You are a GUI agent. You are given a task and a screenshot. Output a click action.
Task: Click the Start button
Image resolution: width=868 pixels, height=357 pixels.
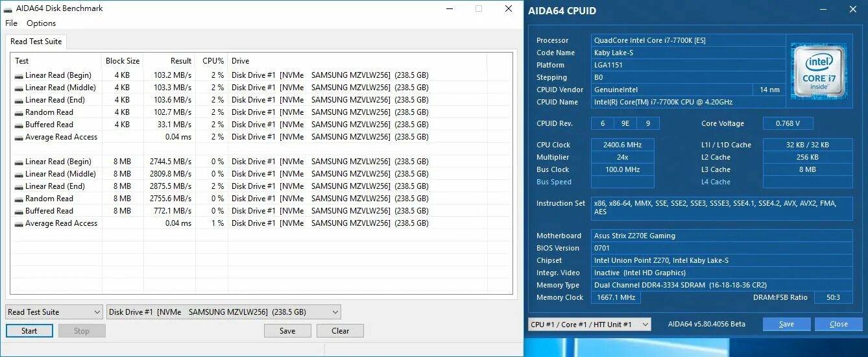[x=29, y=331]
